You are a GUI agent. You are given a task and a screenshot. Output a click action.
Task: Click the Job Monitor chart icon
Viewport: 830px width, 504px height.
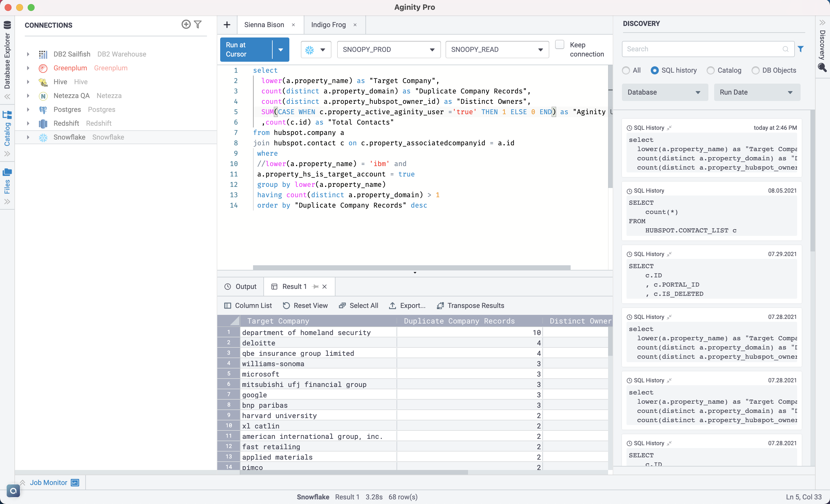[75, 482]
